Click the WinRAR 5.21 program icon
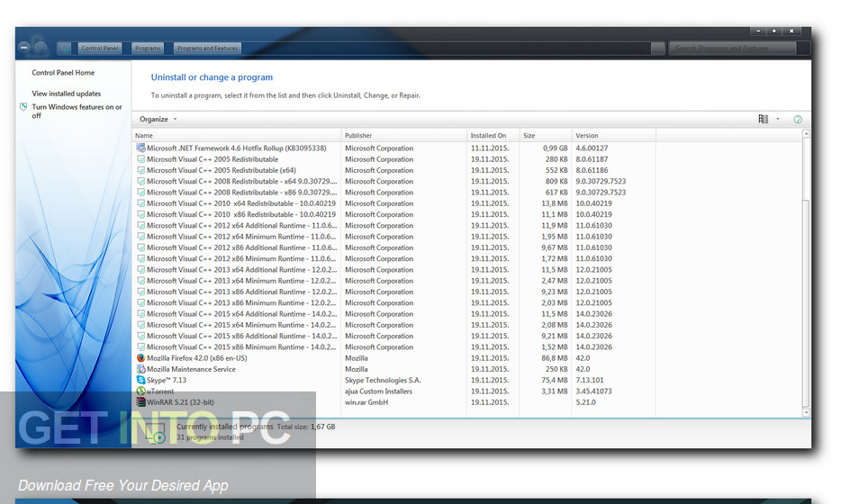The width and height of the screenshot is (841, 504). [141, 402]
